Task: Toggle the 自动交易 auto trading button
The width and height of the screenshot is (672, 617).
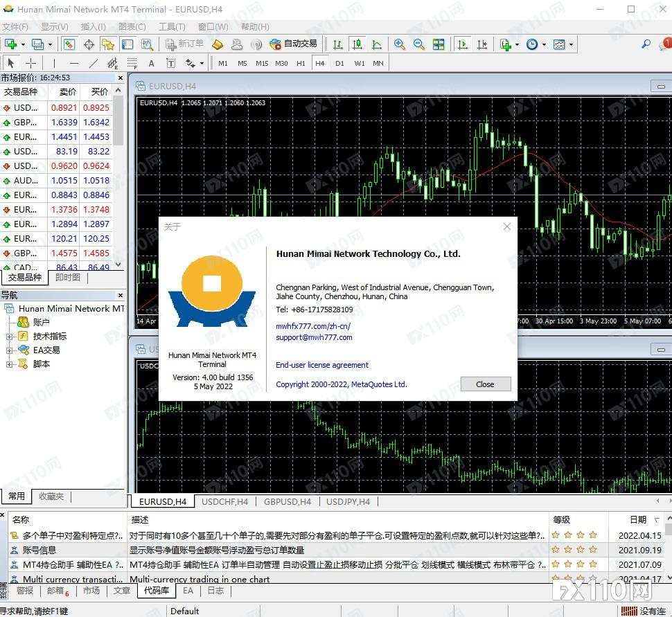Action: point(293,44)
